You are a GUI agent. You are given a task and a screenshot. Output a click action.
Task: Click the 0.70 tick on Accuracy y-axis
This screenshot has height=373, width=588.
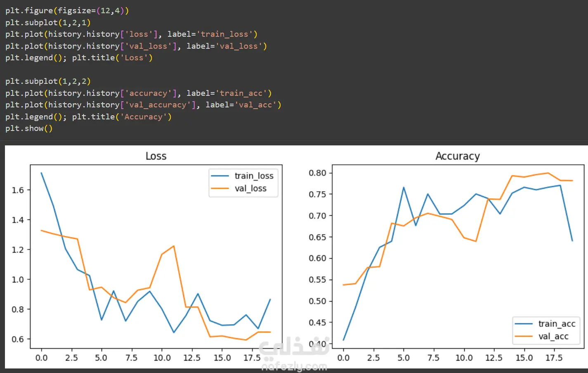(x=317, y=216)
